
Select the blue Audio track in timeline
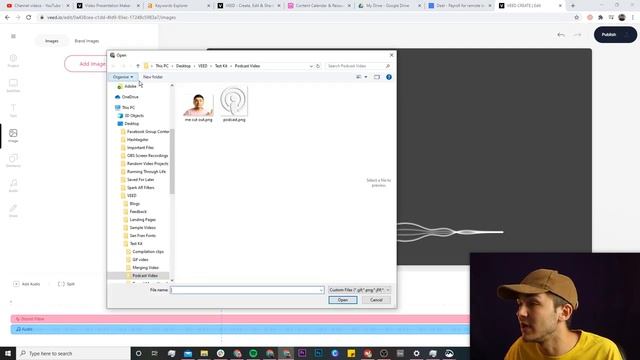[x=240, y=329]
